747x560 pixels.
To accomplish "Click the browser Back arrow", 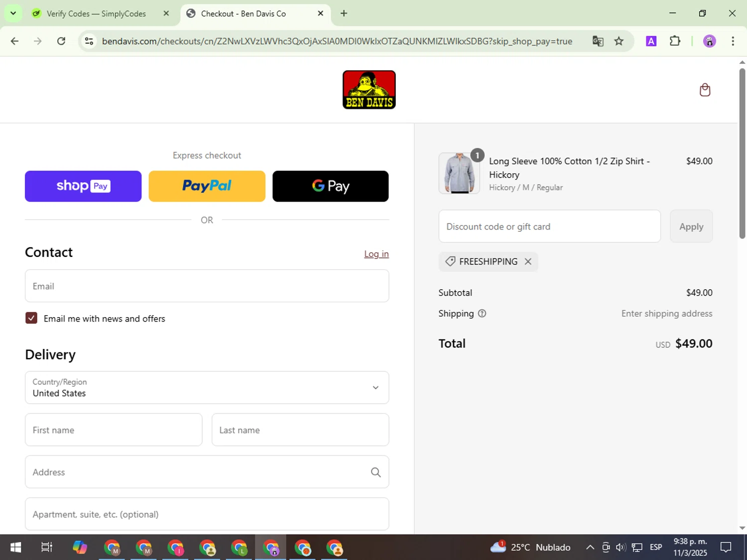I will (14, 41).
